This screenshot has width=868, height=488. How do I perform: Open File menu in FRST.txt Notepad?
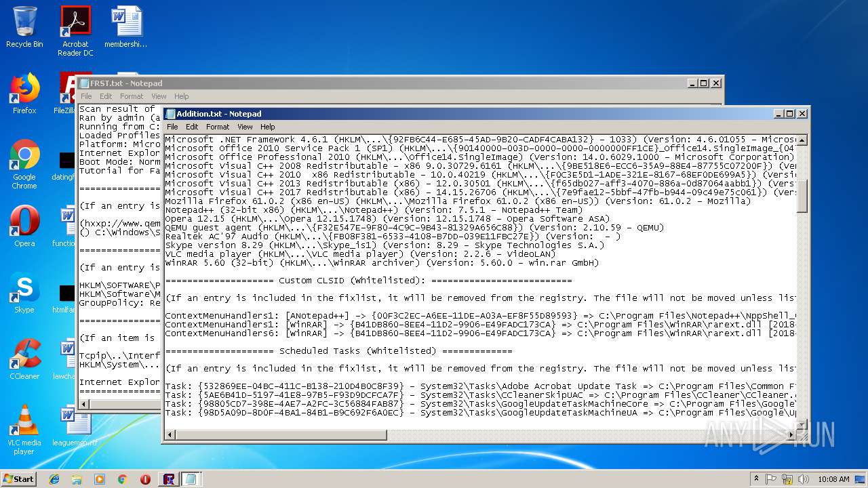tap(86, 96)
